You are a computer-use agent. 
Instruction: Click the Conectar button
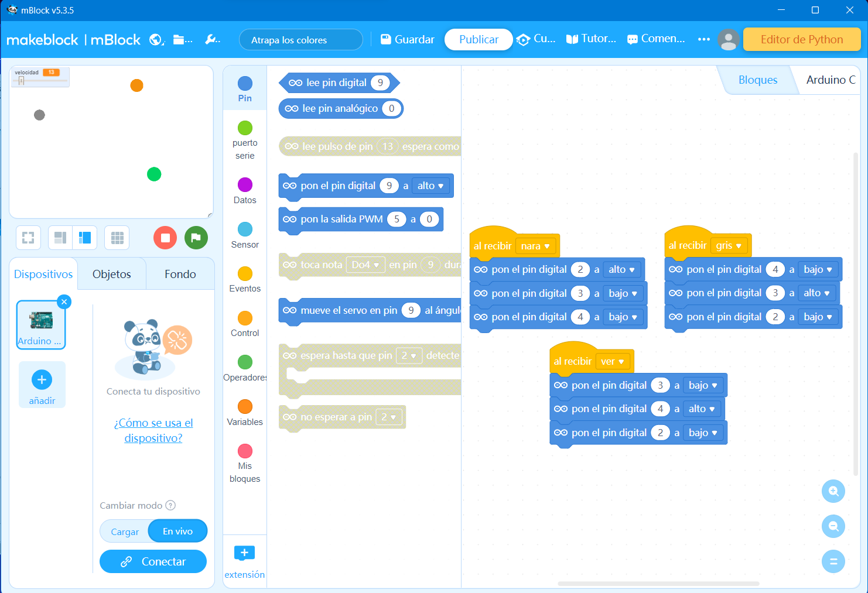pyautogui.click(x=153, y=561)
